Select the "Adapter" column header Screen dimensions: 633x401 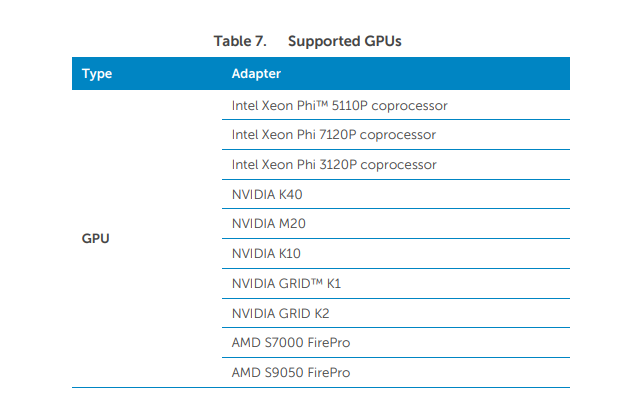click(256, 74)
